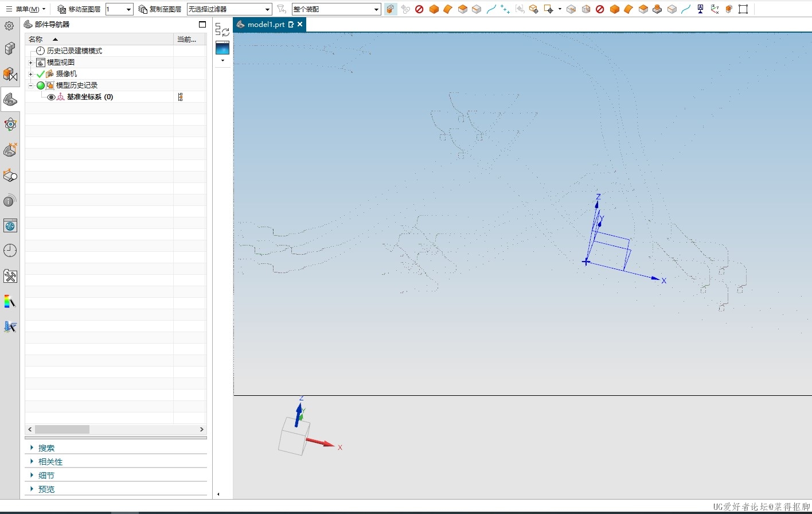Collapse navigator with small left arrow at bottom

tap(218, 494)
